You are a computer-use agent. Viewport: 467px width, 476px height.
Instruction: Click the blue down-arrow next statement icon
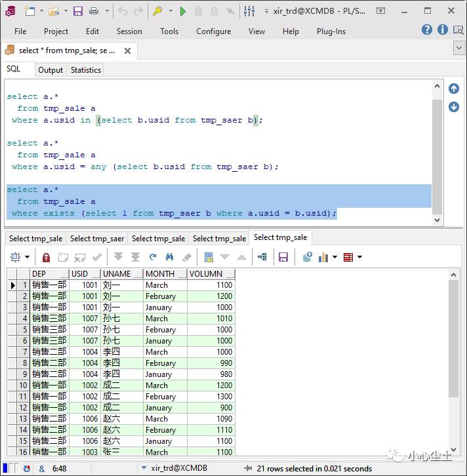pos(454,107)
